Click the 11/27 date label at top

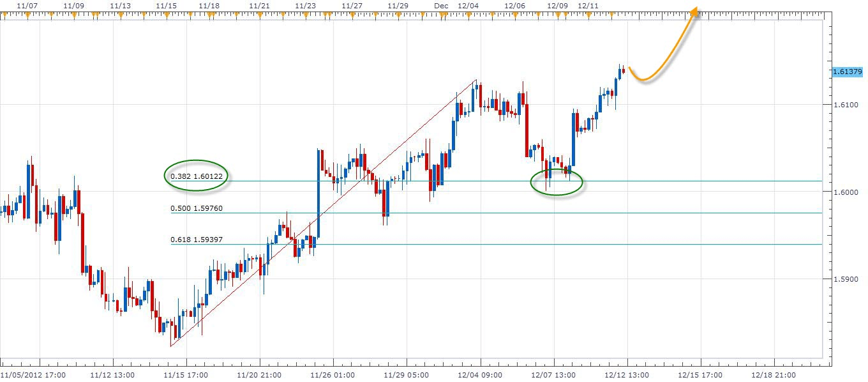[x=352, y=5]
